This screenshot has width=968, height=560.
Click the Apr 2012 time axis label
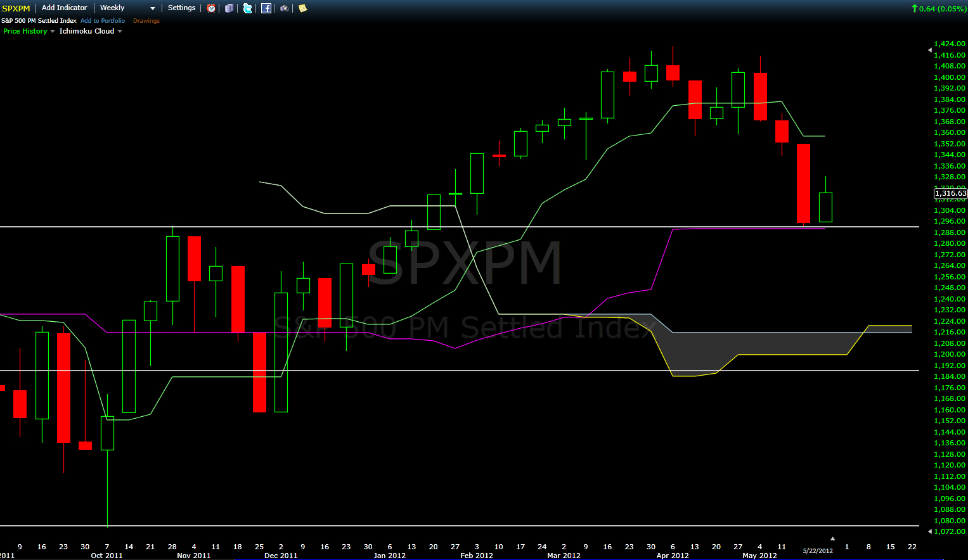(x=673, y=556)
